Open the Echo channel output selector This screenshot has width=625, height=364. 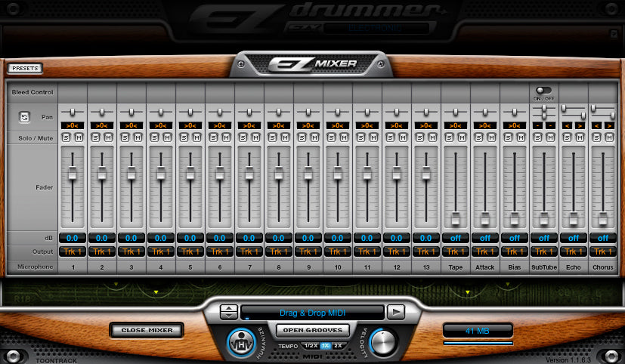point(574,251)
